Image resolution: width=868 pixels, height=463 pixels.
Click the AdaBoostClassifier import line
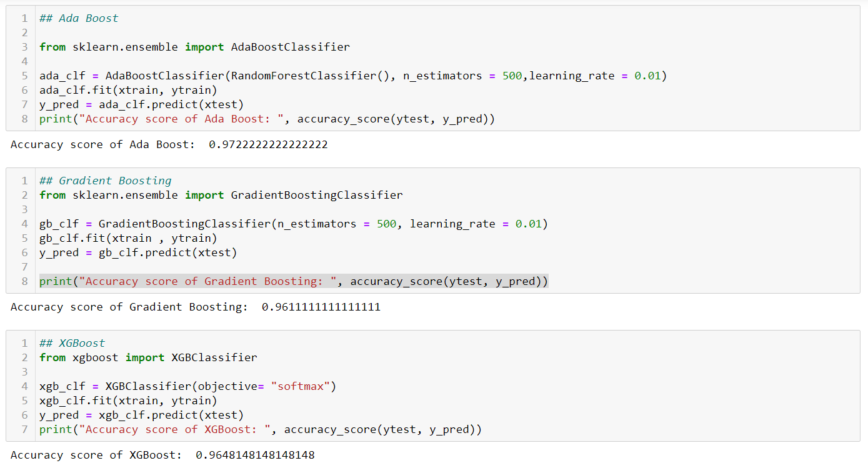[194, 47]
